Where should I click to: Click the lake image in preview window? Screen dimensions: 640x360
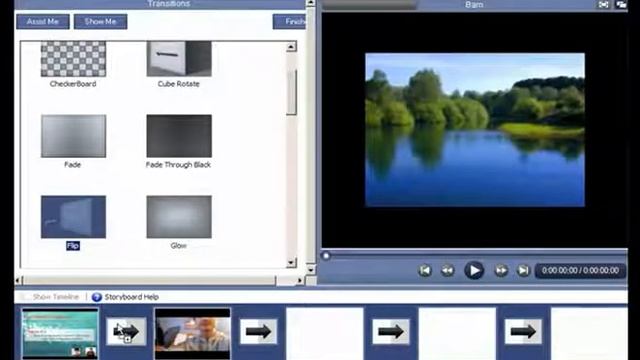(x=475, y=130)
